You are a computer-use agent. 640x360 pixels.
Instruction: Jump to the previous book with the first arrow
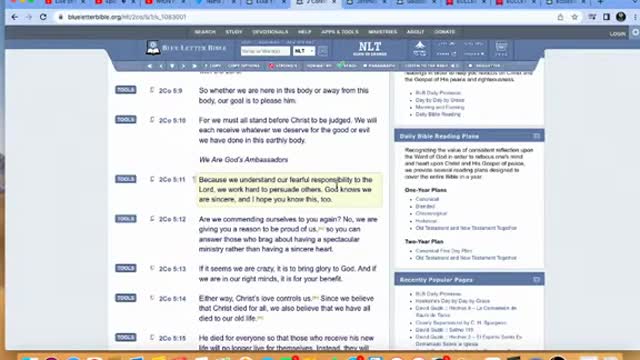[149, 66]
